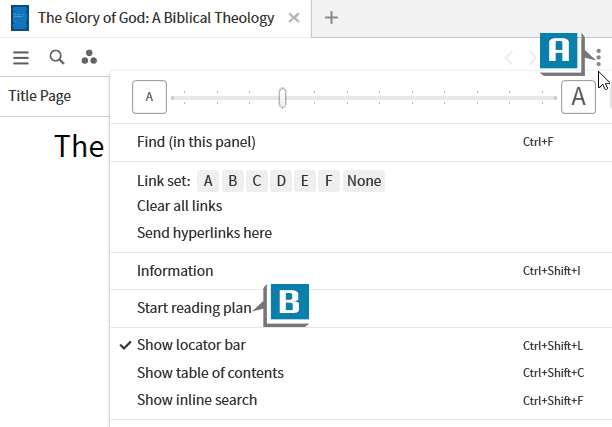Click the book cover icon in tab
Image resolution: width=612 pixels, height=427 pixels.
click(19, 18)
